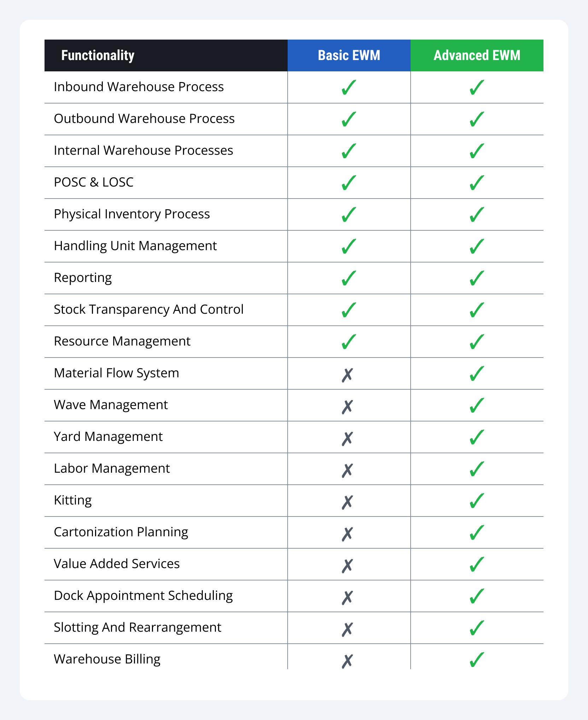Select the Advanced EWM column header

click(477, 55)
